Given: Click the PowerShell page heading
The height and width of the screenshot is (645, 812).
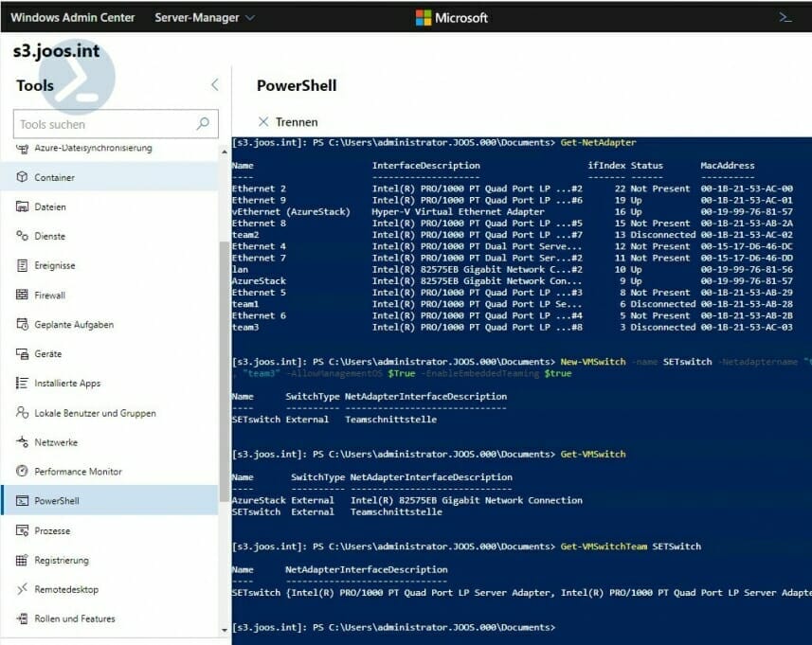Looking at the screenshot, I should point(297,85).
